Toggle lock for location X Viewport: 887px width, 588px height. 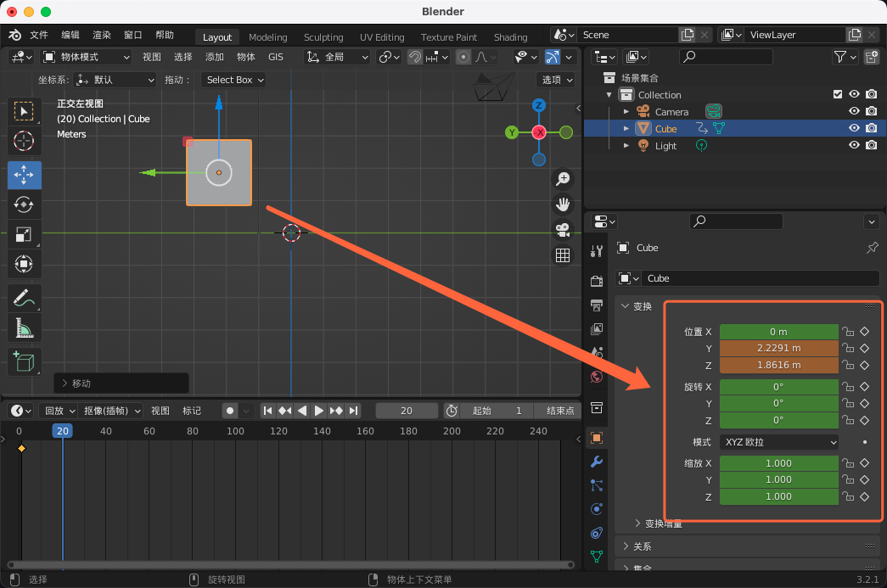847,332
